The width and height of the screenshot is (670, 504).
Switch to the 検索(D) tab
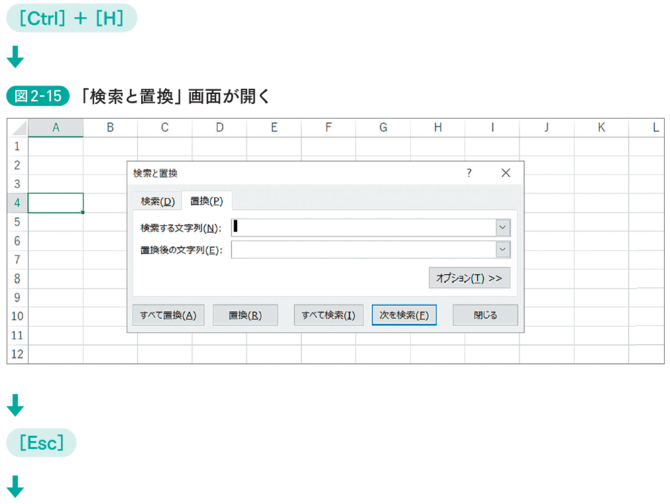158,201
